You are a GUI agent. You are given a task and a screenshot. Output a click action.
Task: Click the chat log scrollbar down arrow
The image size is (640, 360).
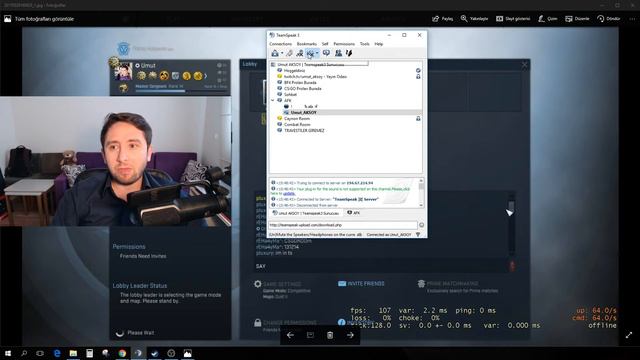421,205
